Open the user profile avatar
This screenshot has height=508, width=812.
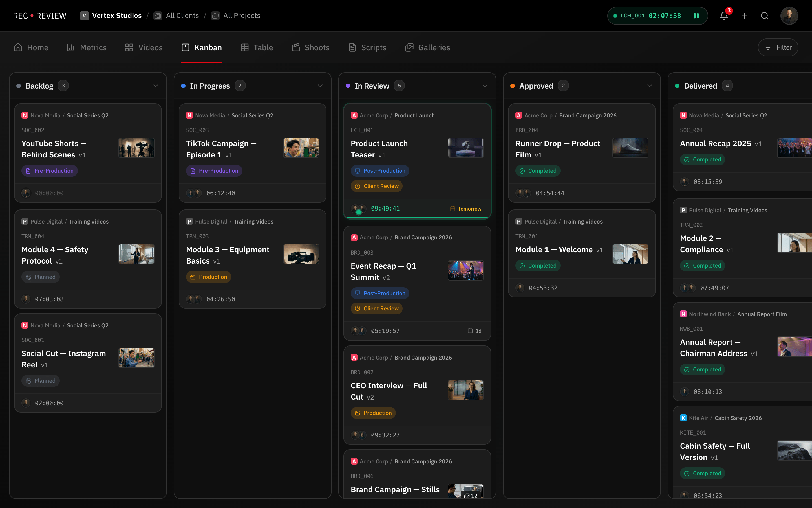[789, 16]
